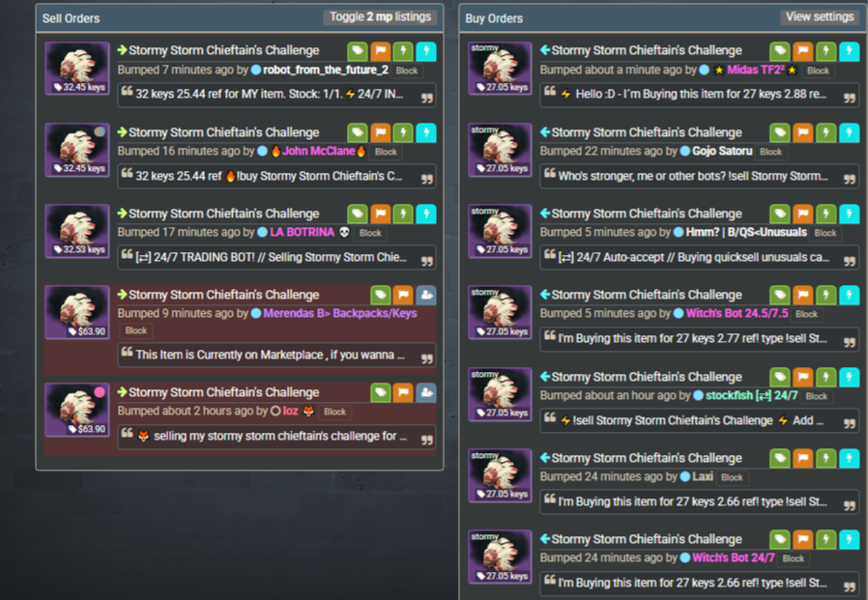The image size is (868, 600).
Task: Click item title in Laxi buy order
Action: (647, 458)
